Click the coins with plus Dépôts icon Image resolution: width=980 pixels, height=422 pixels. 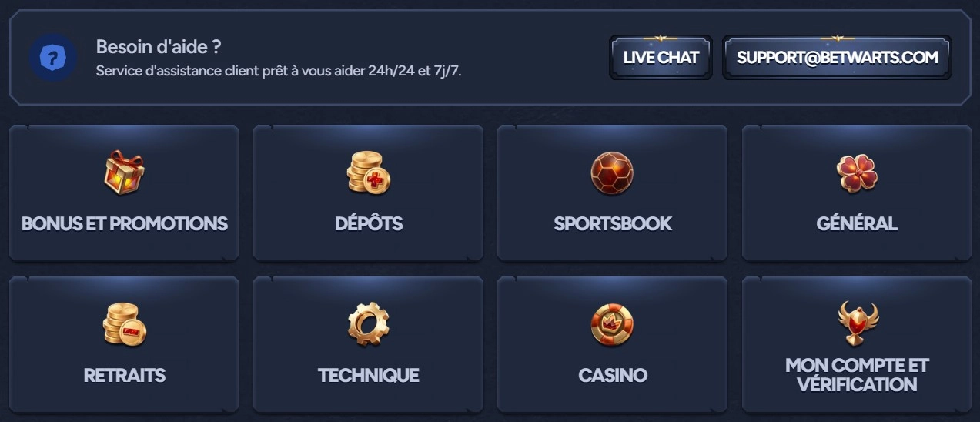369,172
